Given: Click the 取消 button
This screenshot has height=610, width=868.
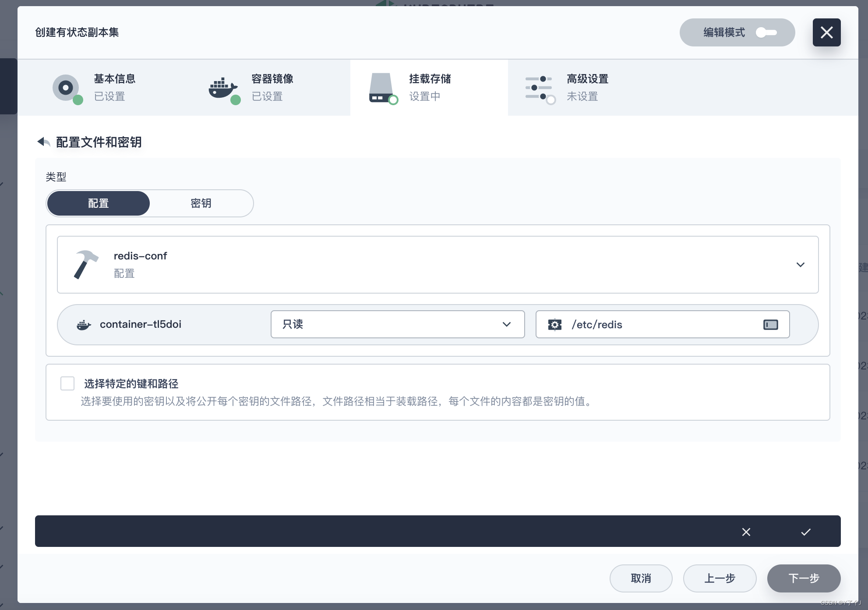Looking at the screenshot, I should (641, 578).
